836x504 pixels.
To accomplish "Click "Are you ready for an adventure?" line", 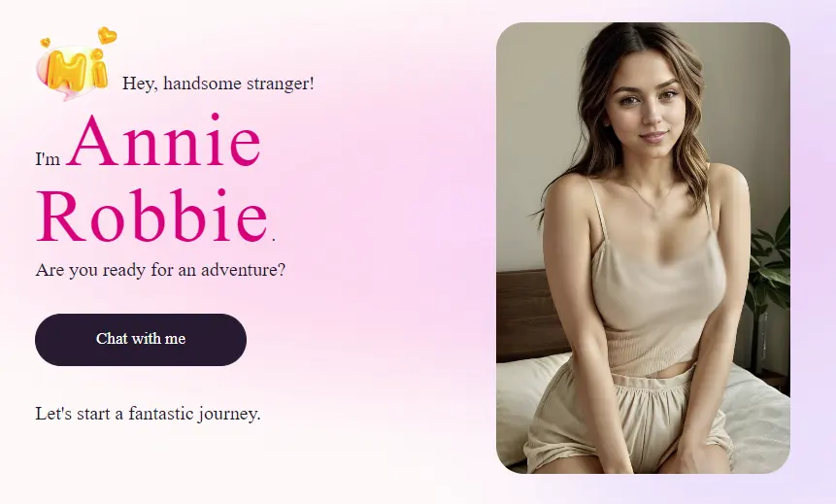I will (160, 270).
